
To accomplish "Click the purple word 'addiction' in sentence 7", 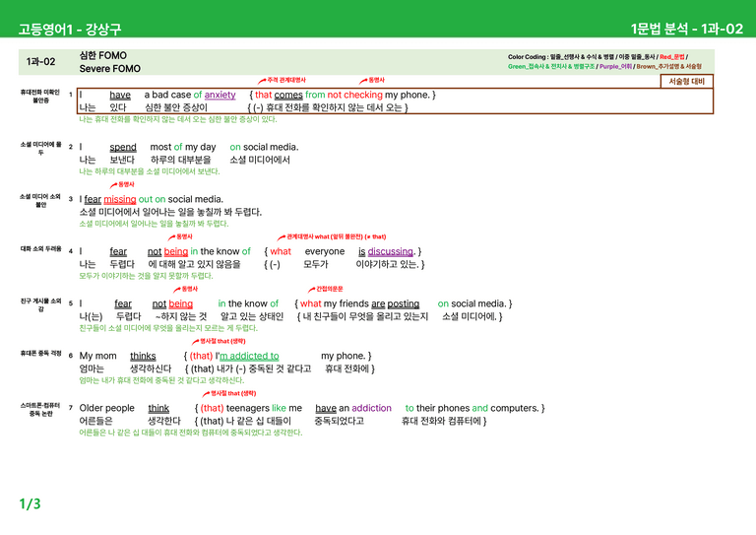I will [372, 408].
